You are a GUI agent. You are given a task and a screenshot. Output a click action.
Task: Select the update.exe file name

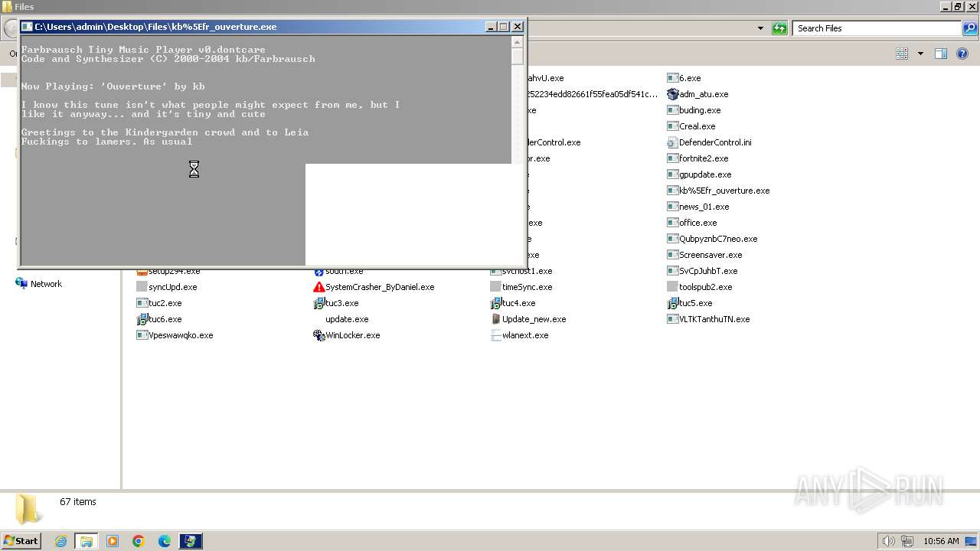[x=347, y=319]
